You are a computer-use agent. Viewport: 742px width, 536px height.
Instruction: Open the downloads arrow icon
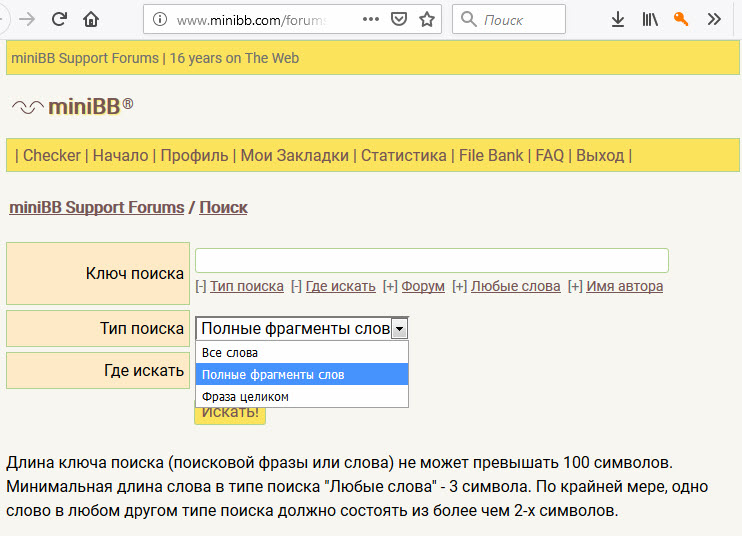point(618,19)
